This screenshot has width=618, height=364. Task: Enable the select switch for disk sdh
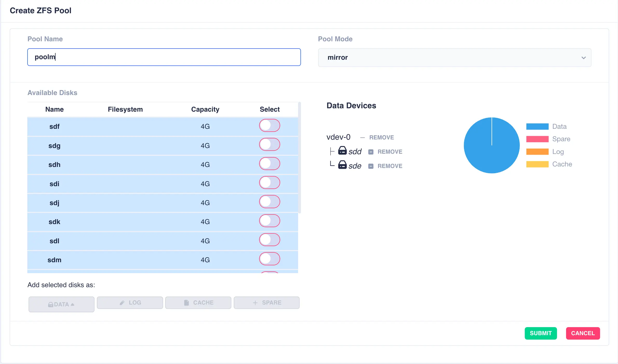tap(270, 164)
